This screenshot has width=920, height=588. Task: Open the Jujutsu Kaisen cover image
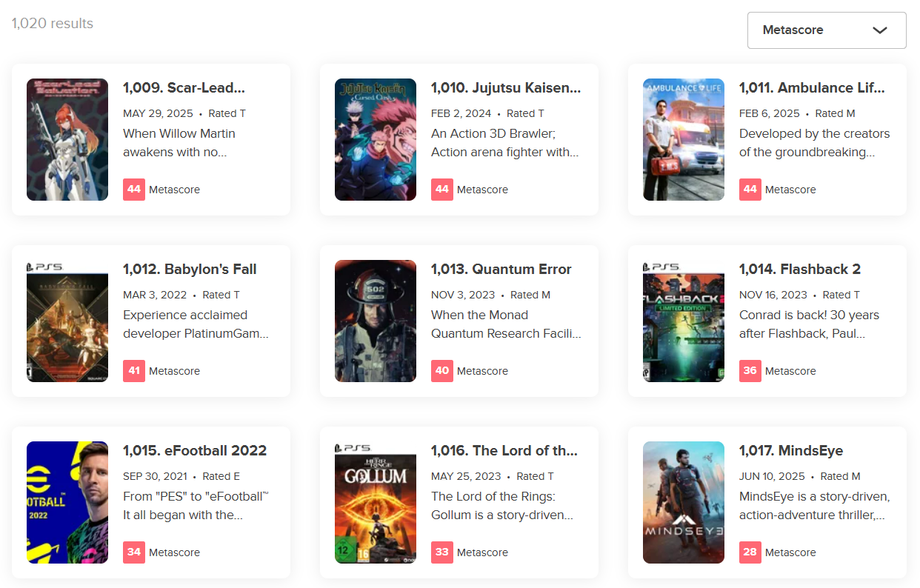(376, 139)
